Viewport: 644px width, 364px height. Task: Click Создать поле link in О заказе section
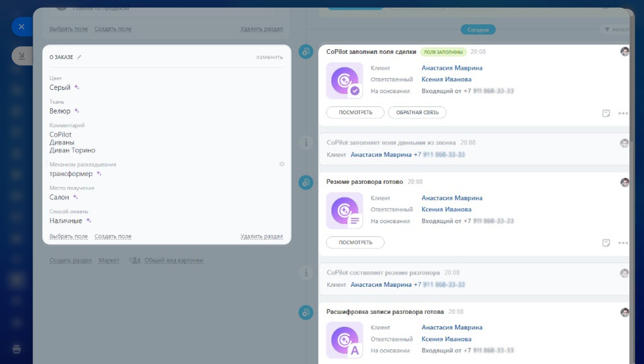113,236
